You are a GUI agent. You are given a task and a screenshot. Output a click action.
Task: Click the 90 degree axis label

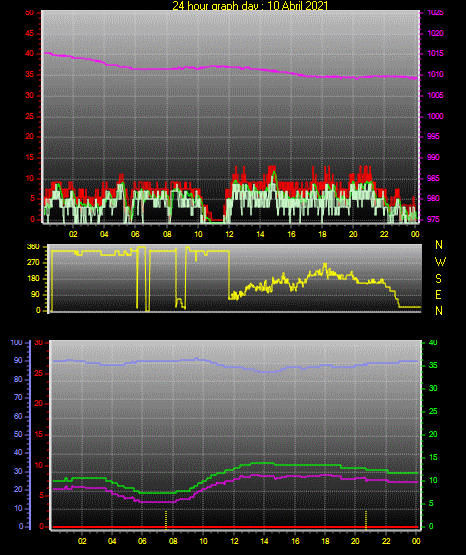point(36,294)
